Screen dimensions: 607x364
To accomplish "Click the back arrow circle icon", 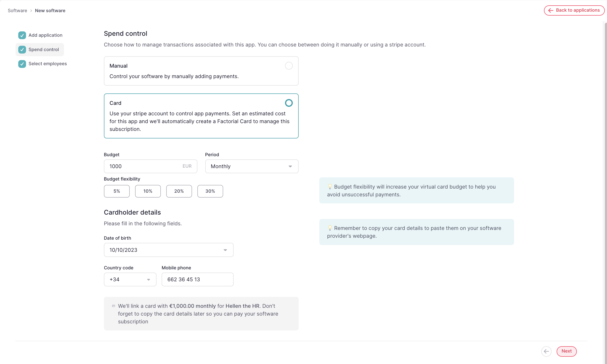I will tap(546, 351).
